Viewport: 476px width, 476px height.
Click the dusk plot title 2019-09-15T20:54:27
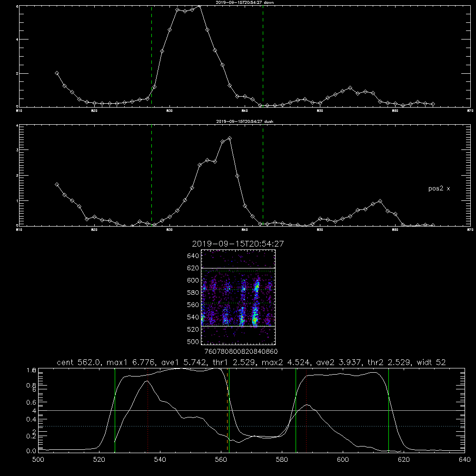pyautogui.click(x=245, y=121)
